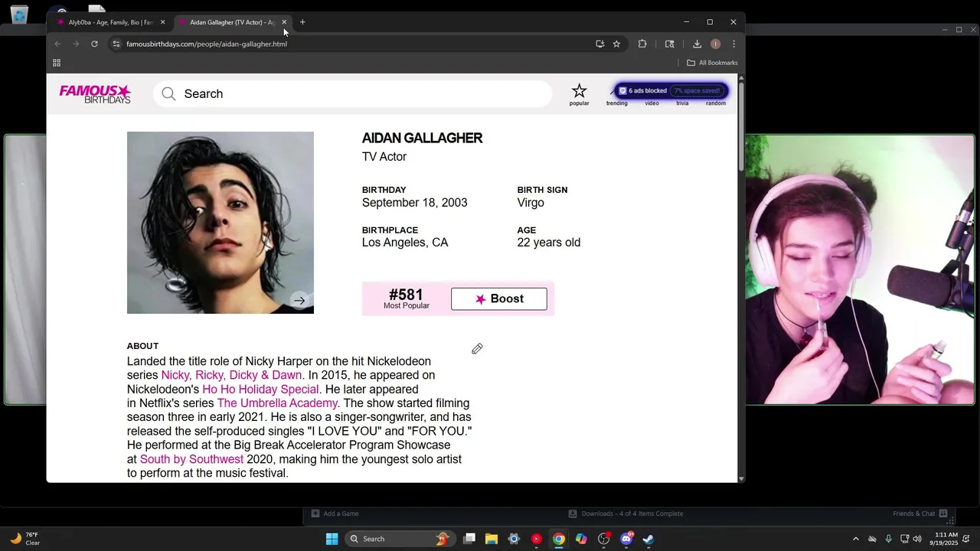The image size is (980, 551).
Task: Click the Windows taskbar Search box
Action: 399,539
